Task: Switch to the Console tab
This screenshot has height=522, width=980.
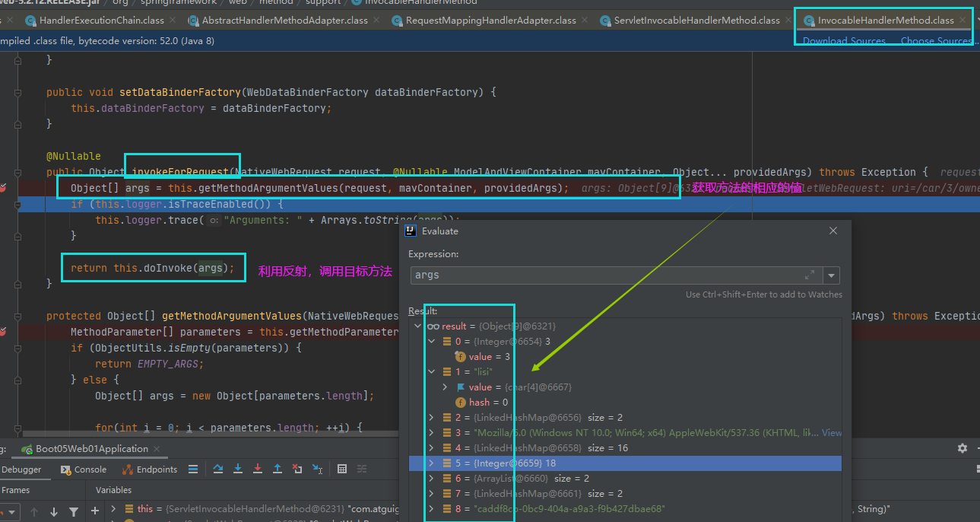Action: pyautogui.click(x=83, y=469)
